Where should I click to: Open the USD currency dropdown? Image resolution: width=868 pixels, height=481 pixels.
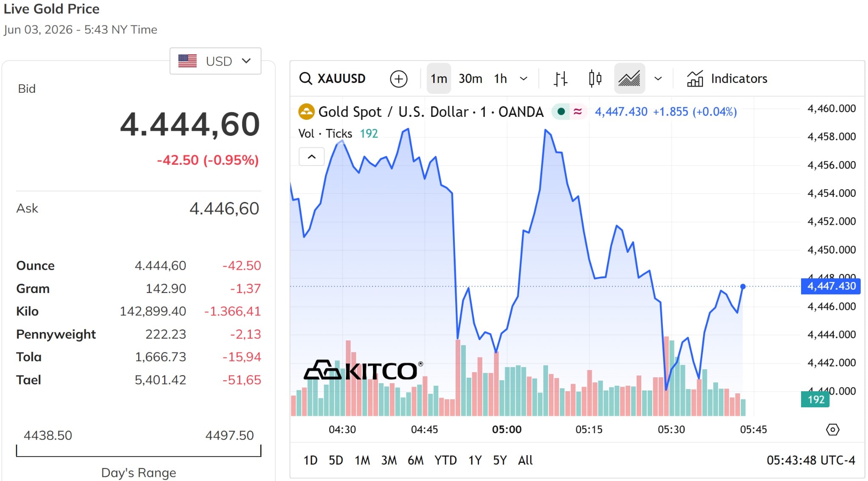click(x=215, y=61)
